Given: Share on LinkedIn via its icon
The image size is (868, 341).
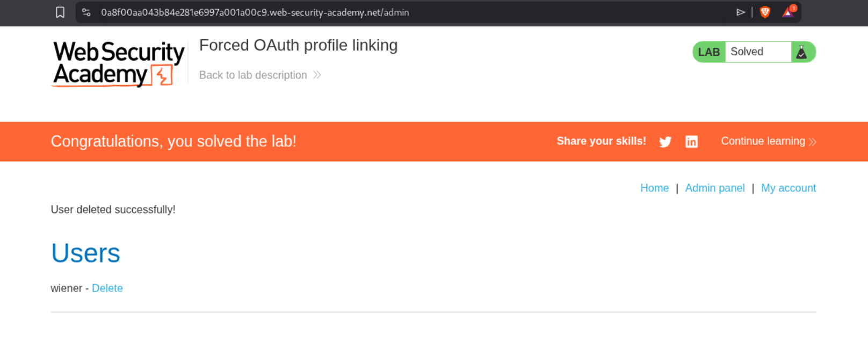Looking at the screenshot, I should coord(691,141).
